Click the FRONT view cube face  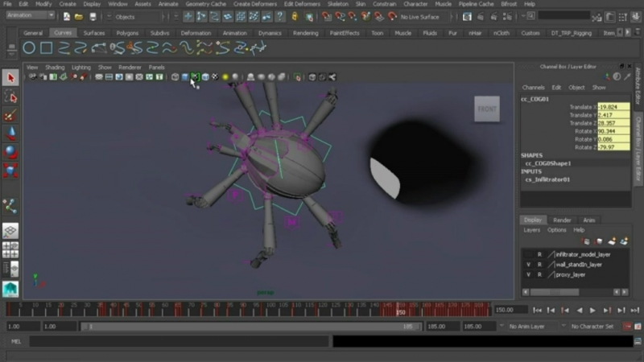click(x=487, y=109)
